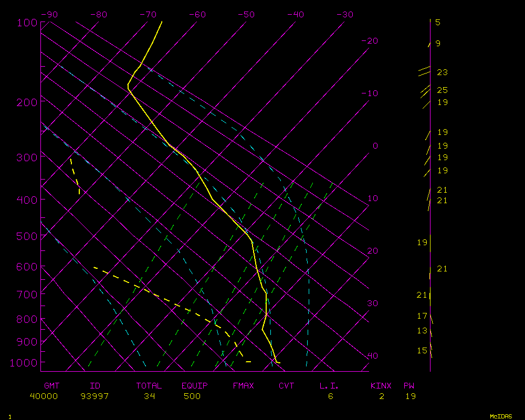Select the L.I. lifted index label

click(329, 386)
